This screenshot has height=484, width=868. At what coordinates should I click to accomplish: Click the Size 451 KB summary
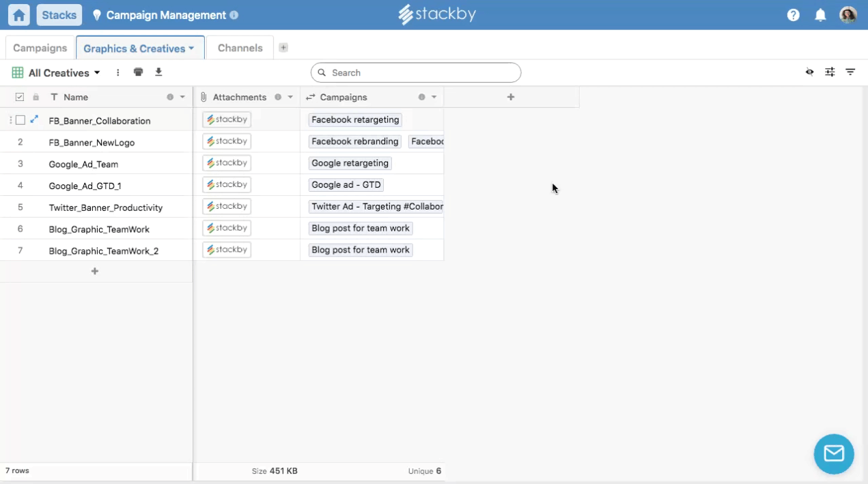(x=275, y=471)
